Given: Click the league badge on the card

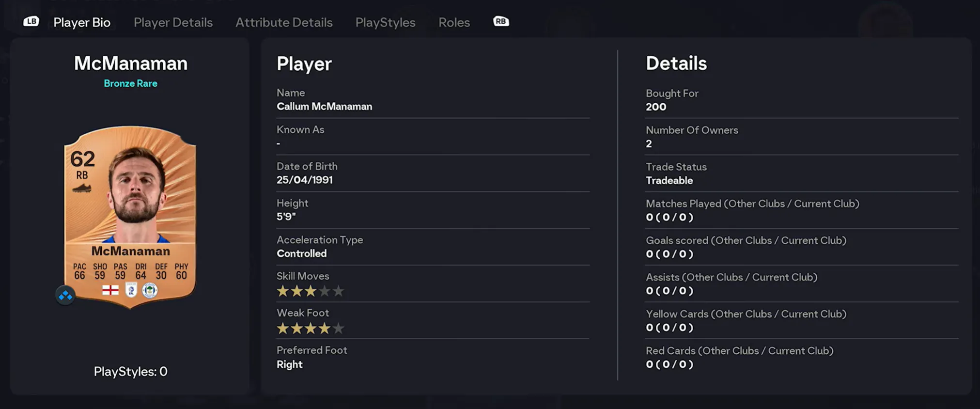Looking at the screenshot, I should coord(131,290).
